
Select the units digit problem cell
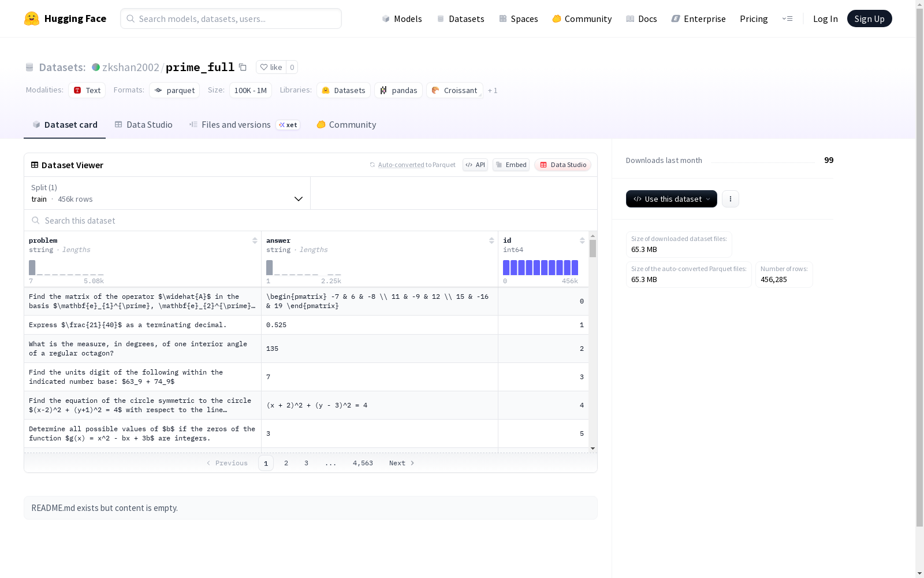pos(143,377)
